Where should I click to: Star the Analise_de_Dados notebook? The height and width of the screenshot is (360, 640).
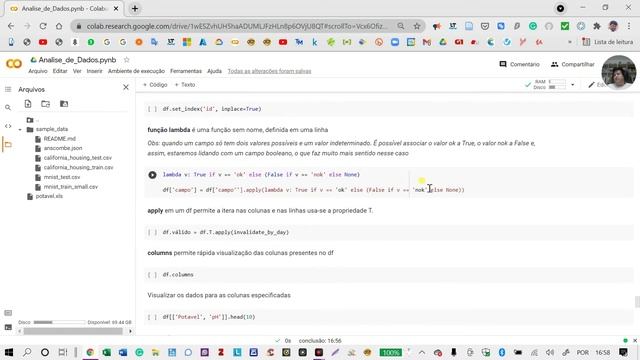127,60
